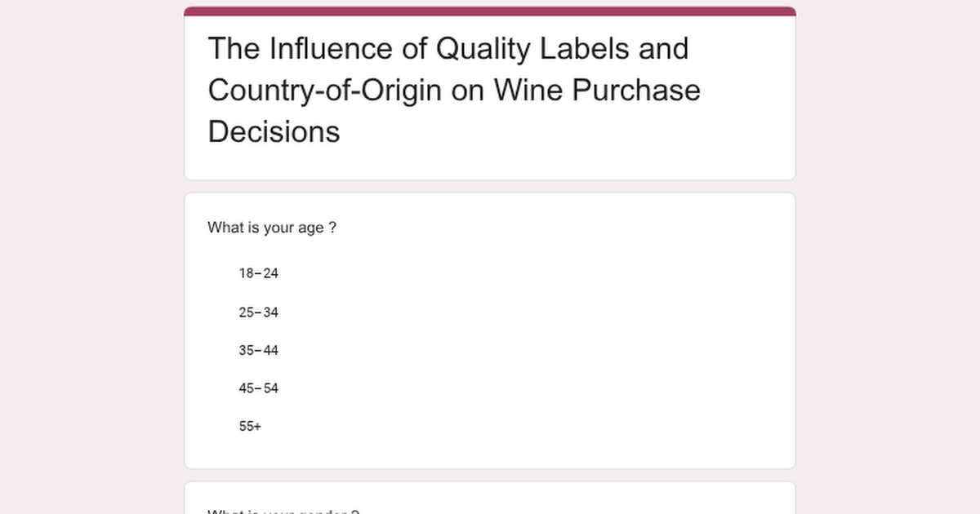This screenshot has height=514, width=980.
Task: Click the maroon accent bar atop the form
Action: click(x=490, y=11)
